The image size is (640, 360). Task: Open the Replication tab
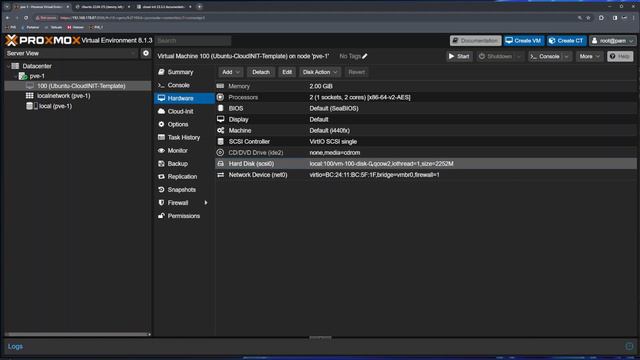184,177
